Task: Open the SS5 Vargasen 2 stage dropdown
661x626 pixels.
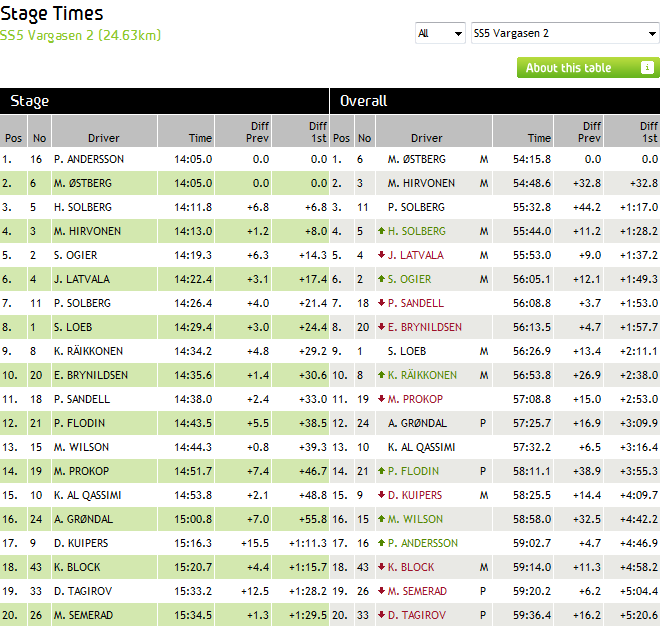Action: (565, 33)
